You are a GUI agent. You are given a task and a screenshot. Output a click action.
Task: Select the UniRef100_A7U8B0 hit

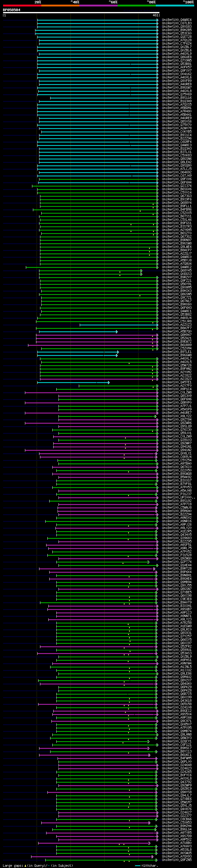click(x=176, y=842)
